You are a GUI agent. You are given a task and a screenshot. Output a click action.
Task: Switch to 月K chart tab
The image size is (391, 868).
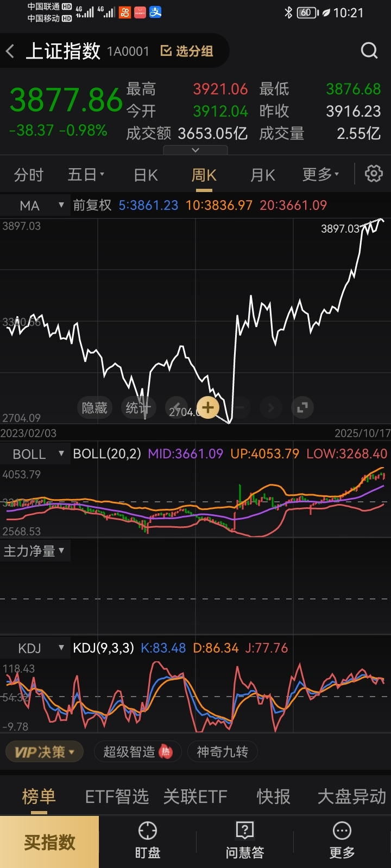coord(263,175)
